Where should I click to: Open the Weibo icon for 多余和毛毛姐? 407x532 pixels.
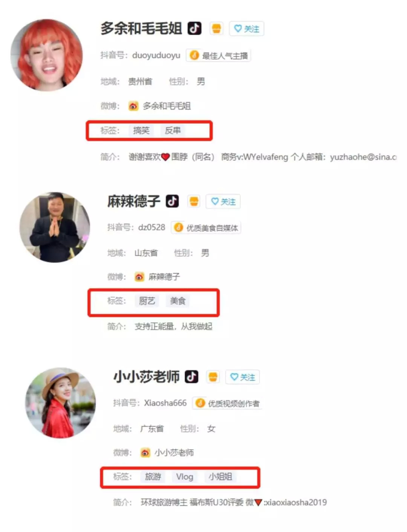point(133,106)
